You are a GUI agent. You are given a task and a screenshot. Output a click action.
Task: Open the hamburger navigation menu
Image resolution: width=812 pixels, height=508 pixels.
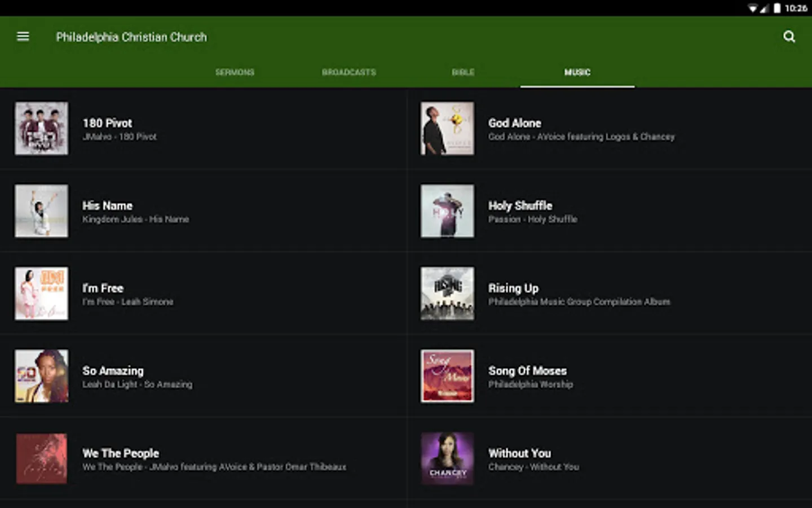click(23, 37)
